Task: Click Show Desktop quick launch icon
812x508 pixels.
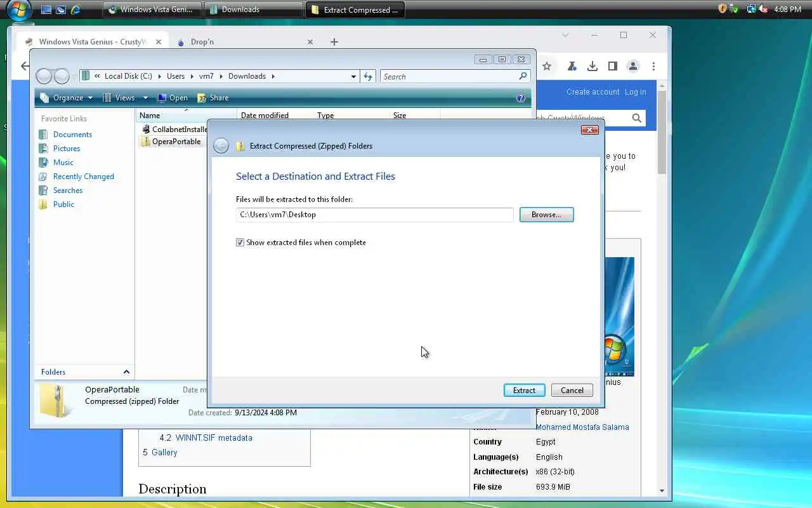Action: (x=46, y=10)
